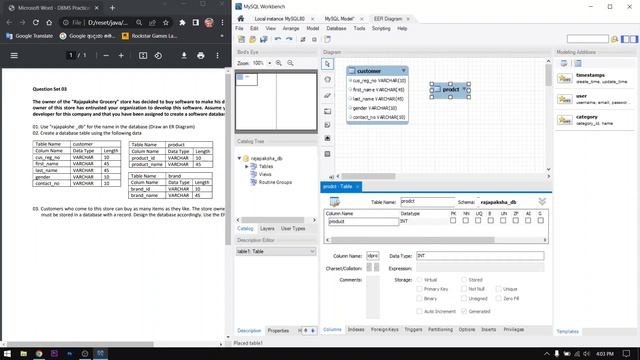Screen dimensions: 640x360
Task: Reload the browser page
Action: [x=36, y=23]
